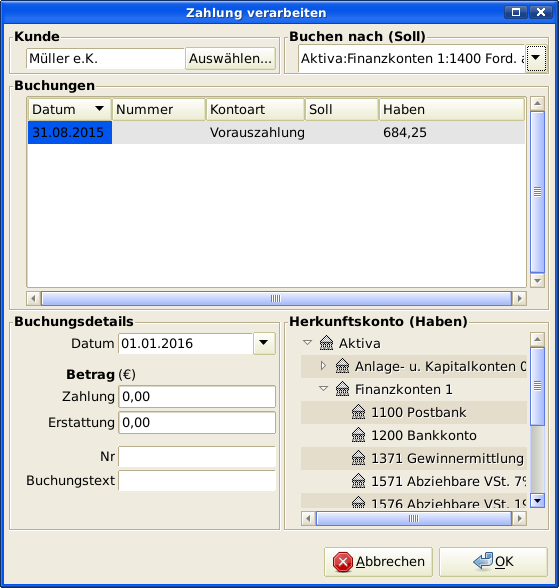Image resolution: width=559 pixels, height=588 pixels.
Task: Select the 31.08.2015 date cell
Action: coord(70,132)
